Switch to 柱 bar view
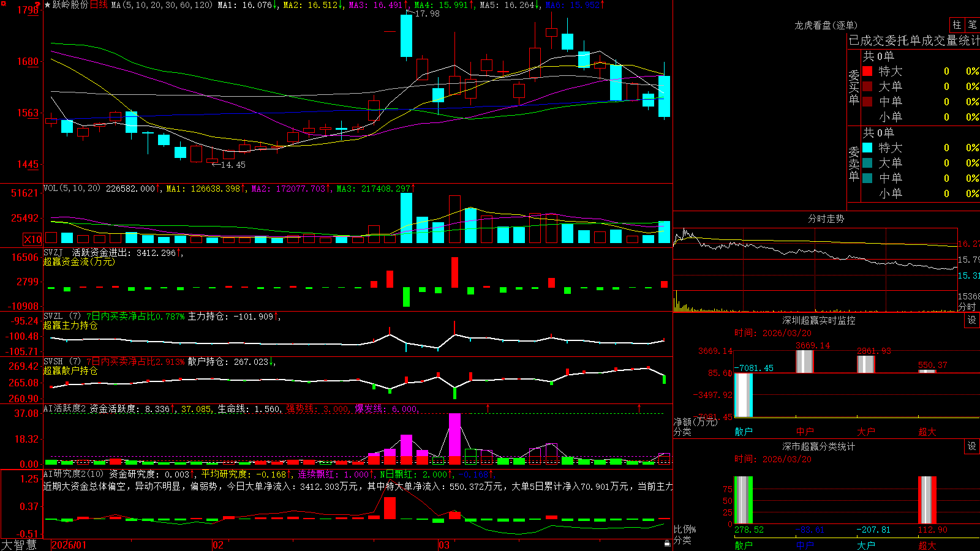This screenshot has height=551, width=980. (957, 24)
